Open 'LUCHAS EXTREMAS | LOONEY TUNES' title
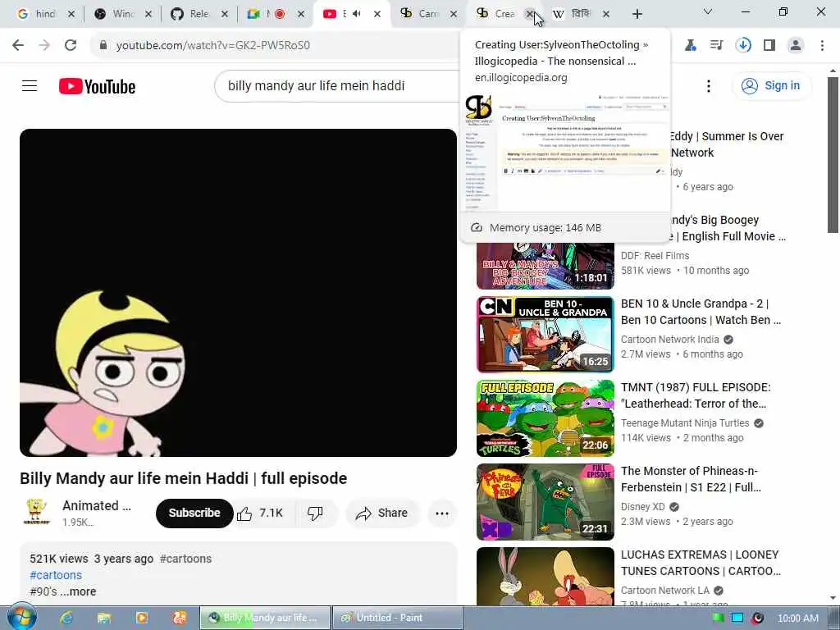The width and height of the screenshot is (840, 630). pyautogui.click(x=701, y=563)
